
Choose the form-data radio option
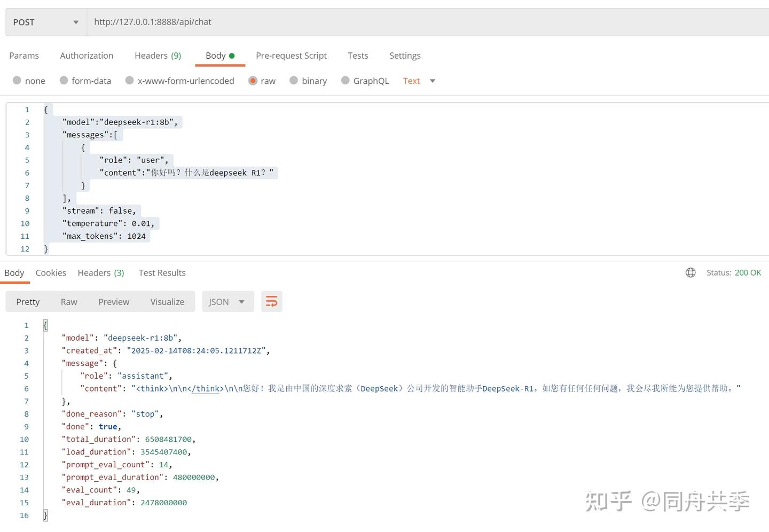85,81
